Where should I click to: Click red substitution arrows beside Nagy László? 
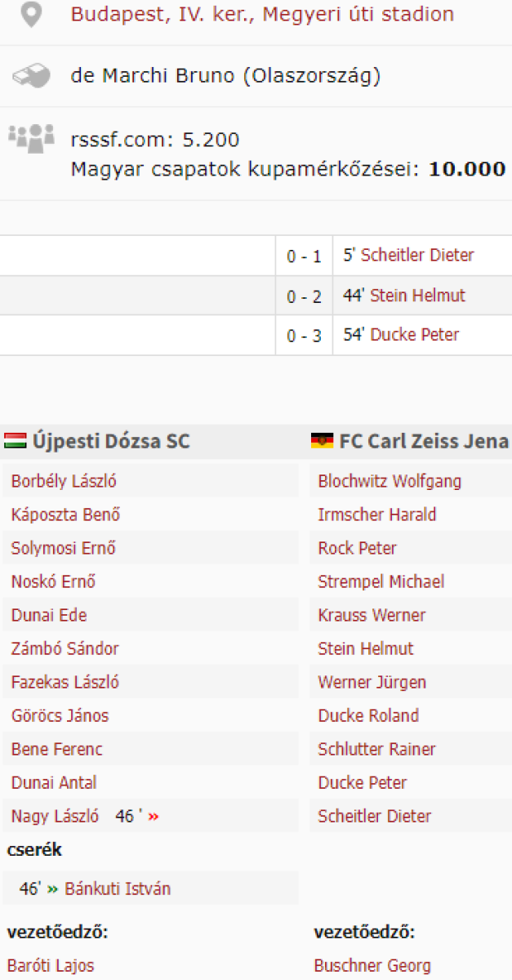(154, 816)
